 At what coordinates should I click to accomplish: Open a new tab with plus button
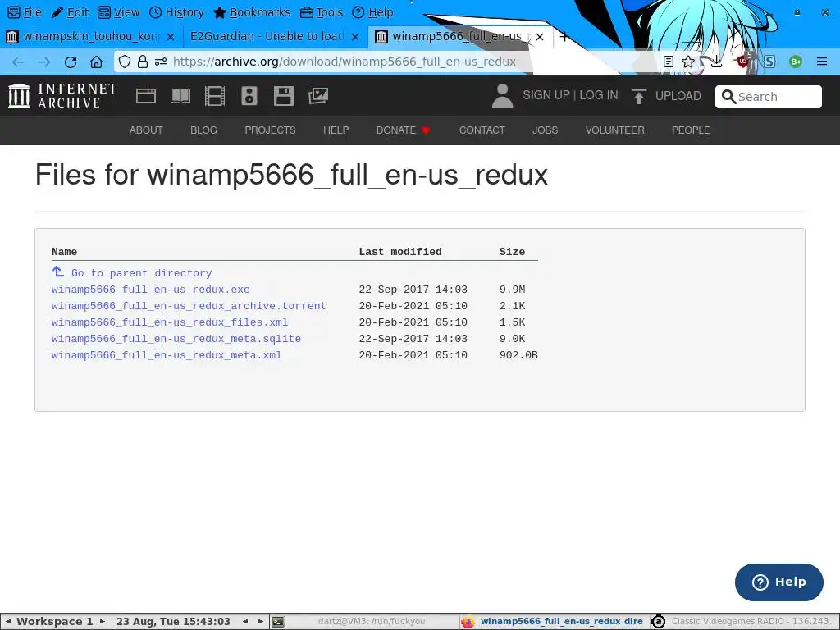click(564, 36)
